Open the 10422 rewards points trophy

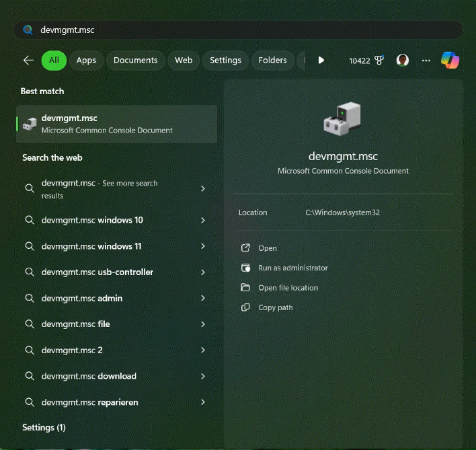(366, 61)
